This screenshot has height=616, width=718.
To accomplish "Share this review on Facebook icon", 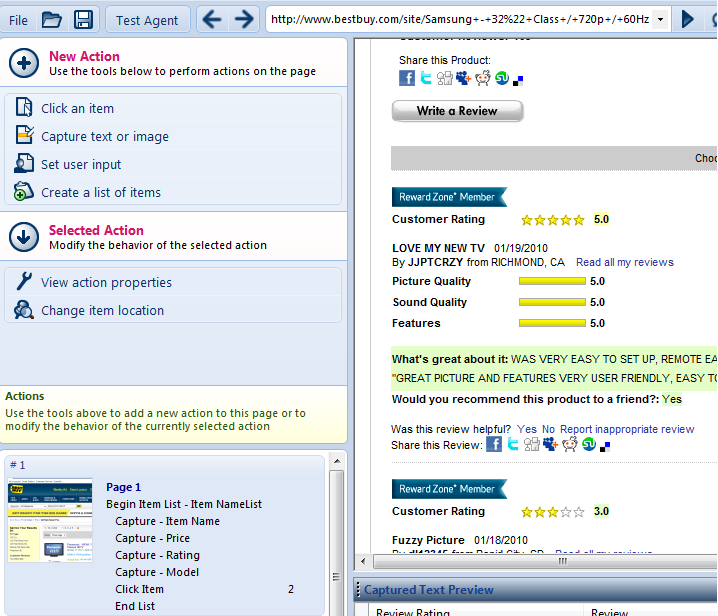I will tap(494, 444).
